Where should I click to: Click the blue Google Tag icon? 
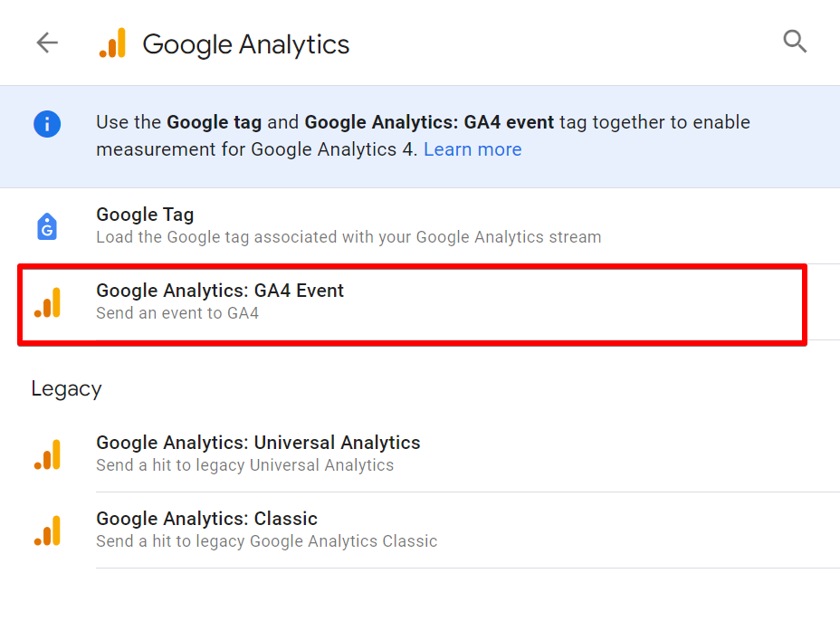point(47,226)
